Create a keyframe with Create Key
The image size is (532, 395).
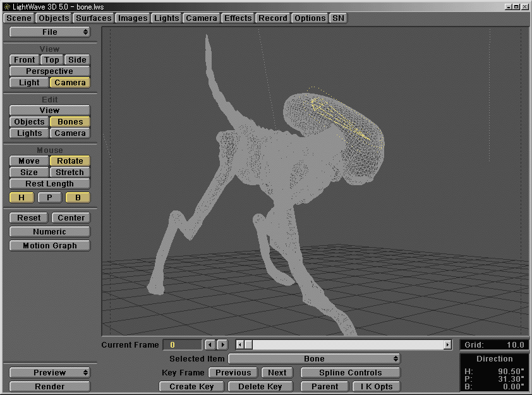191,386
